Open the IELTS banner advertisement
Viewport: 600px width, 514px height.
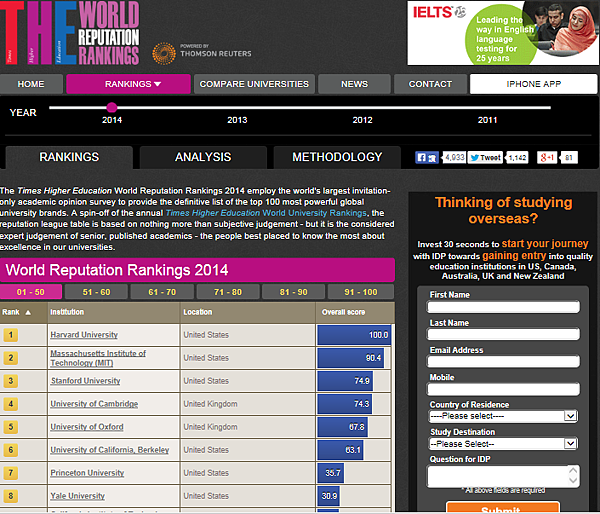(x=503, y=33)
